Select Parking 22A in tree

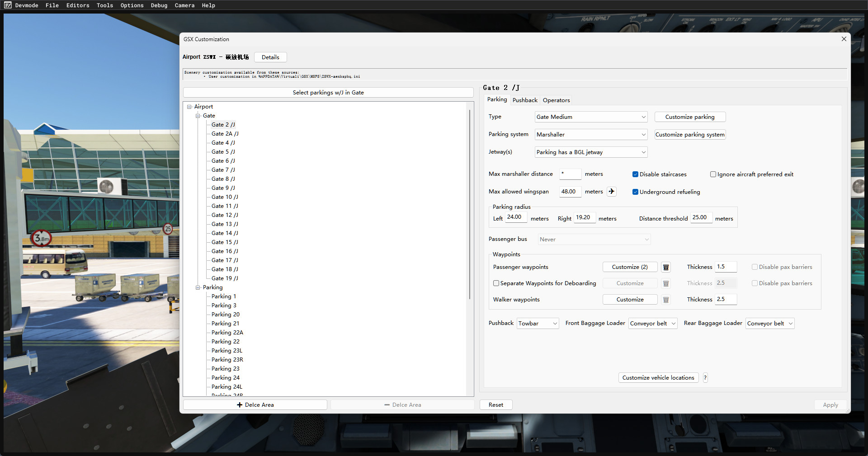[x=227, y=333]
